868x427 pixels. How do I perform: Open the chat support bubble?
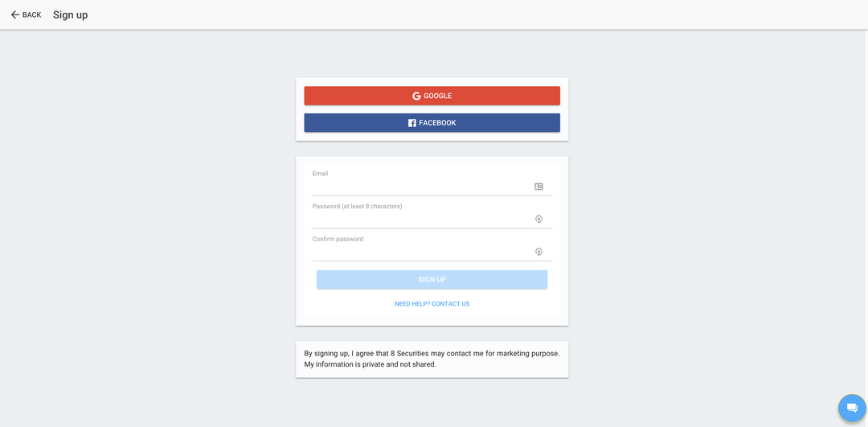[852, 409]
